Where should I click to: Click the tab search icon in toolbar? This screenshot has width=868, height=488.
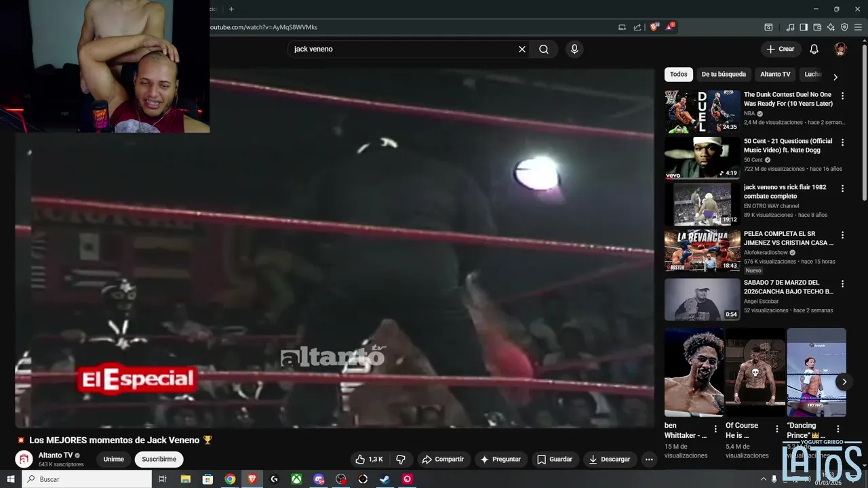pos(768,27)
